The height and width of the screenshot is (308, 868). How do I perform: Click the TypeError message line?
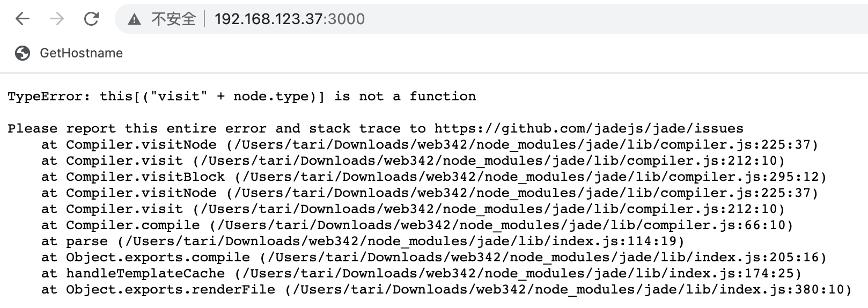(242, 97)
